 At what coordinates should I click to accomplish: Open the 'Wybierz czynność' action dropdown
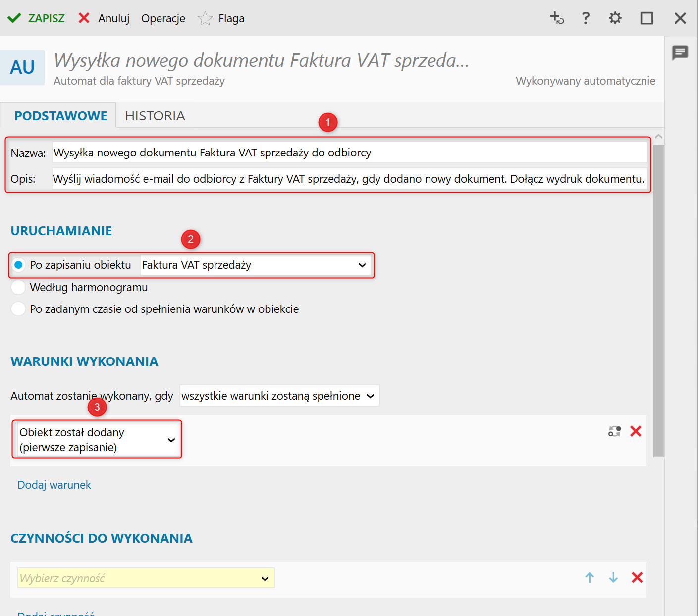coord(146,578)
